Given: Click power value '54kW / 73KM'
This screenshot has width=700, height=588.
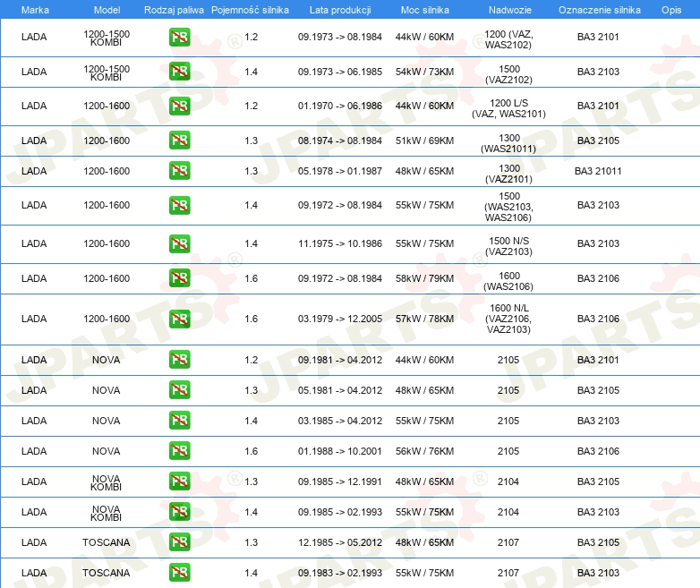Looking at the screenshot, I should tap(424, 72).
